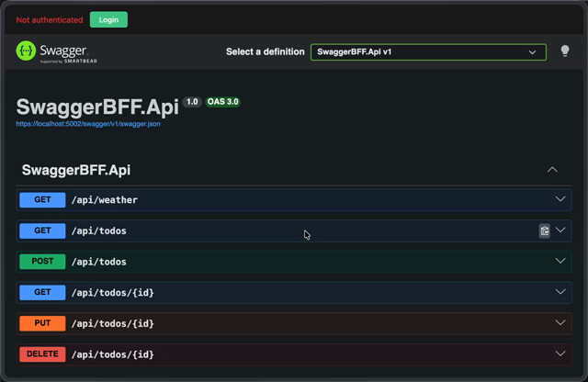588x382 pixels.
Task: Click the /api/weather path text
Action: 105,200
